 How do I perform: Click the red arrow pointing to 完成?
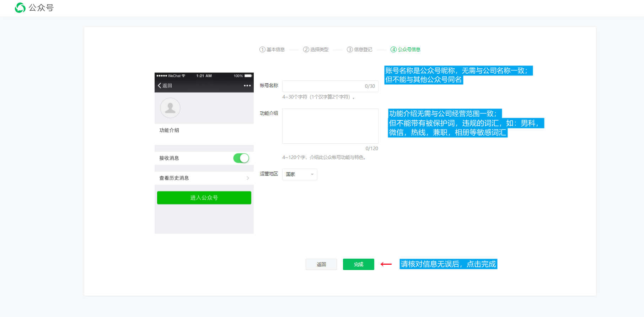click(386, 264)
